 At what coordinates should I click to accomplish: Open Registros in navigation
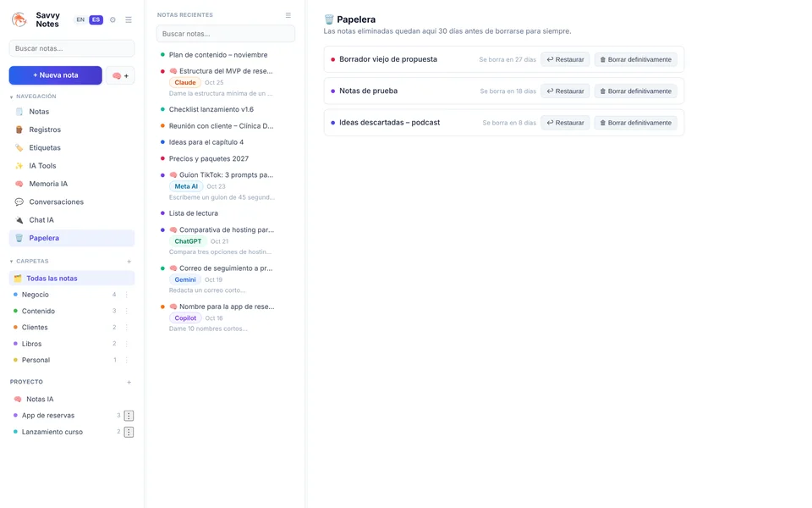pyautogui.click(x=72, y=130)
